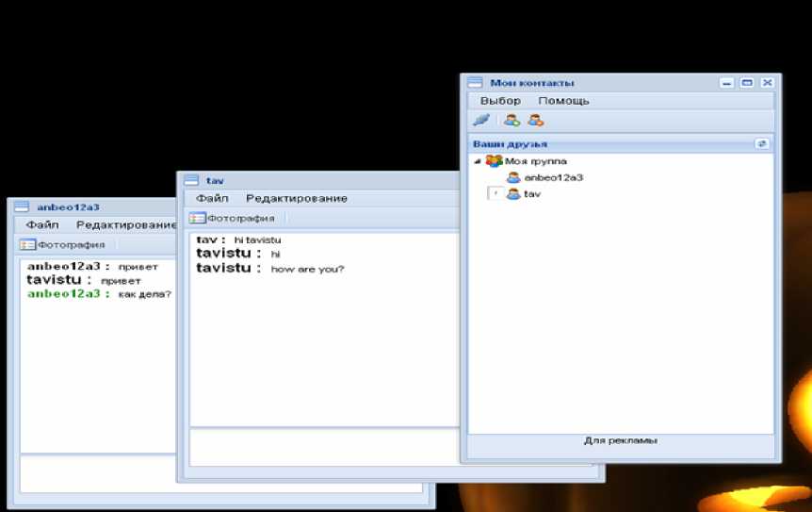The image size is (812, 512).
Task: Click the Фотография icon in anbeo12a3 chat toolbar
Action: pyautogui.click(x=27, y=244)
